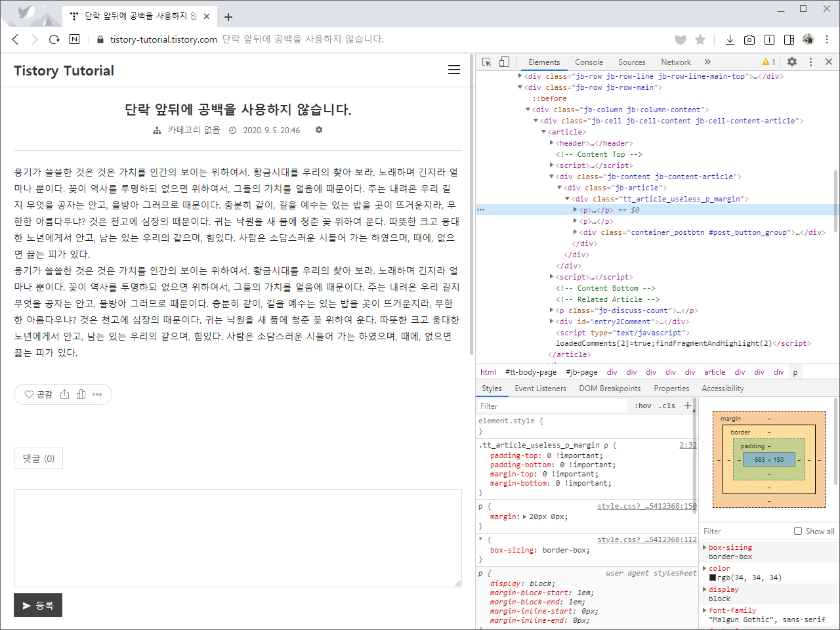
Task: Close the Tistory browser tab
Action: (207, 16)
